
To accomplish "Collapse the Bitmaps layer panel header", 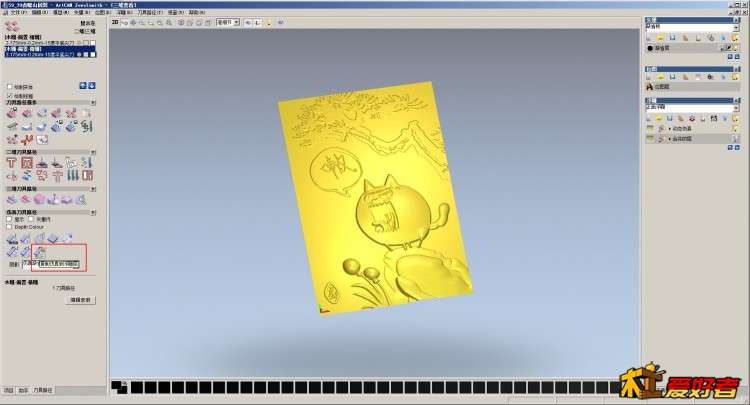I will pos(737,69).
